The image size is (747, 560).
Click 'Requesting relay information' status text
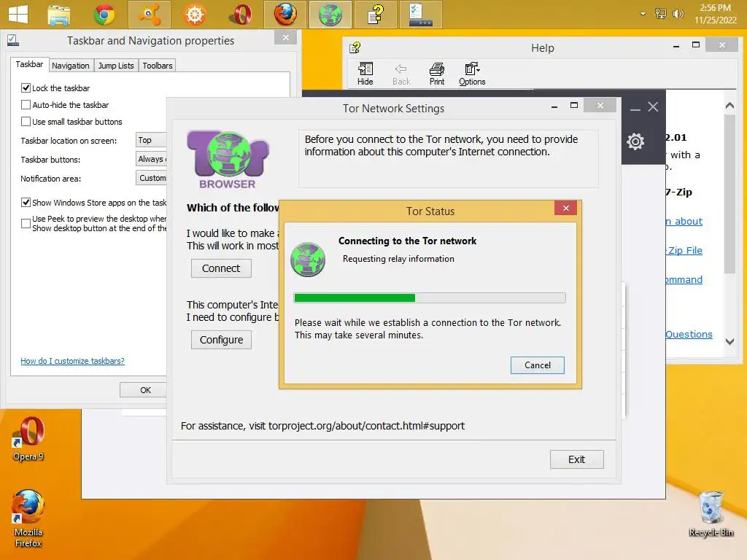[398, 259]
